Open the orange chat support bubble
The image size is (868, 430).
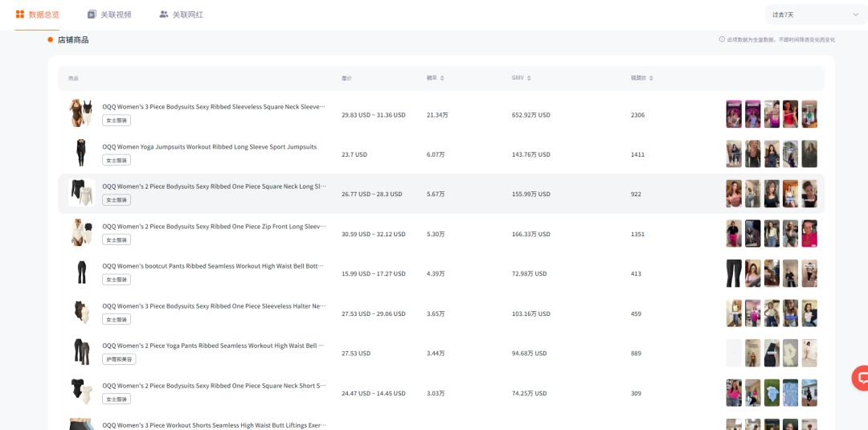click(x=862, y=379)
